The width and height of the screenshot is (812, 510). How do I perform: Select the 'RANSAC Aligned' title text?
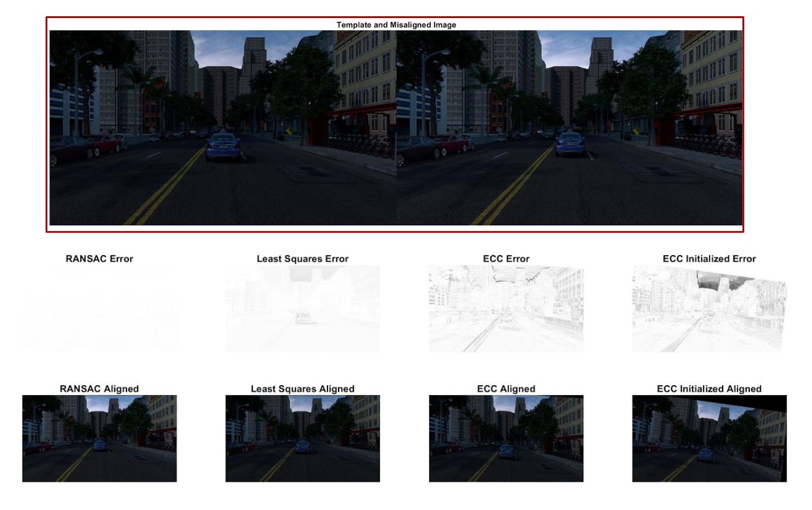99,389
